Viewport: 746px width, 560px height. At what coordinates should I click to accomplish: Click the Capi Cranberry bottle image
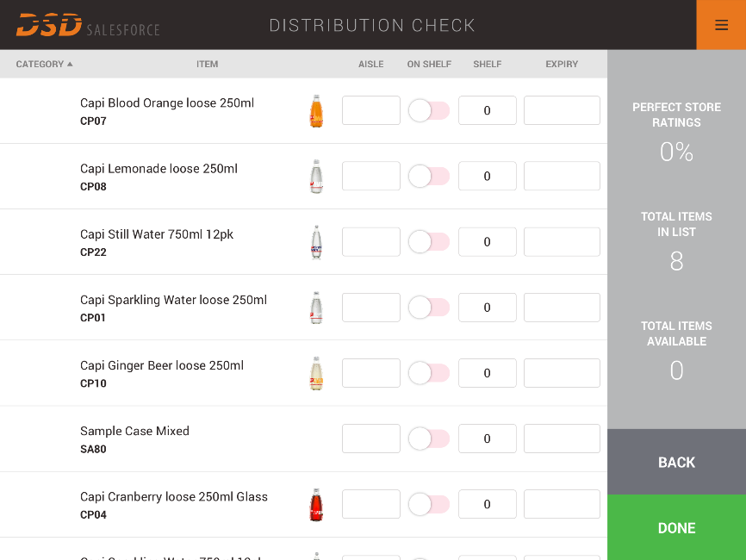tap(316, 505)
